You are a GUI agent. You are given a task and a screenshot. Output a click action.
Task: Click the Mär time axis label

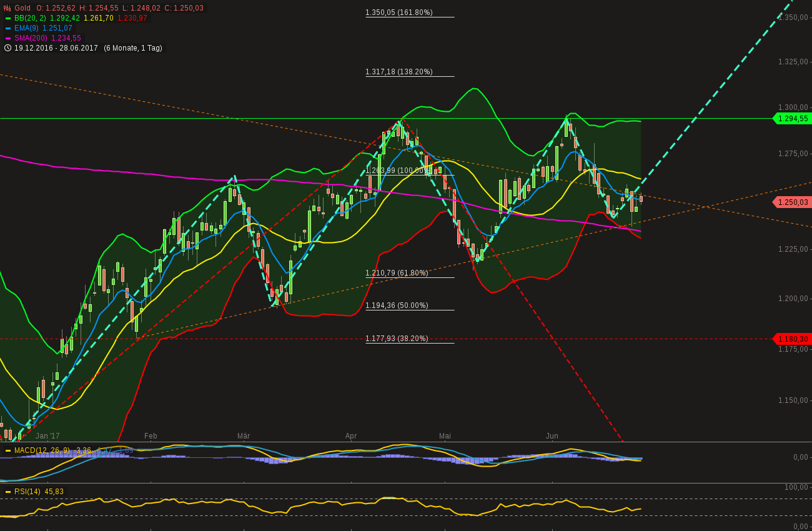[x=244, y=435]
